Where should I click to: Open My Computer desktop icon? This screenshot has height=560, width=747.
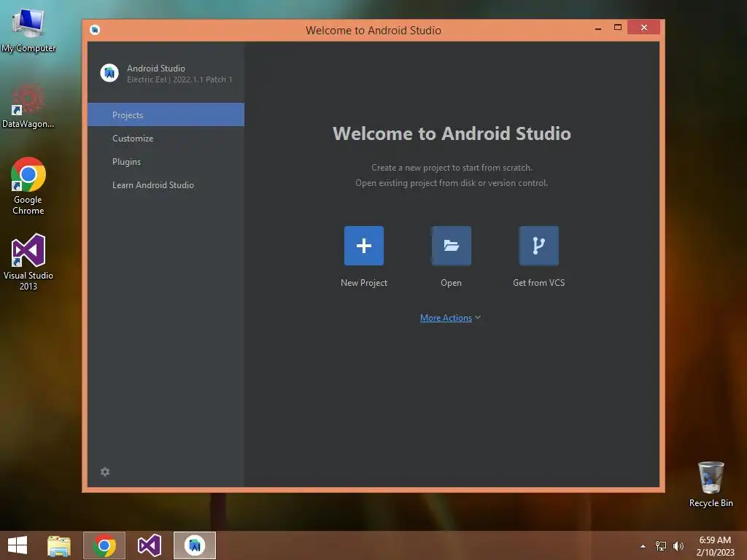tap(28, 30)
